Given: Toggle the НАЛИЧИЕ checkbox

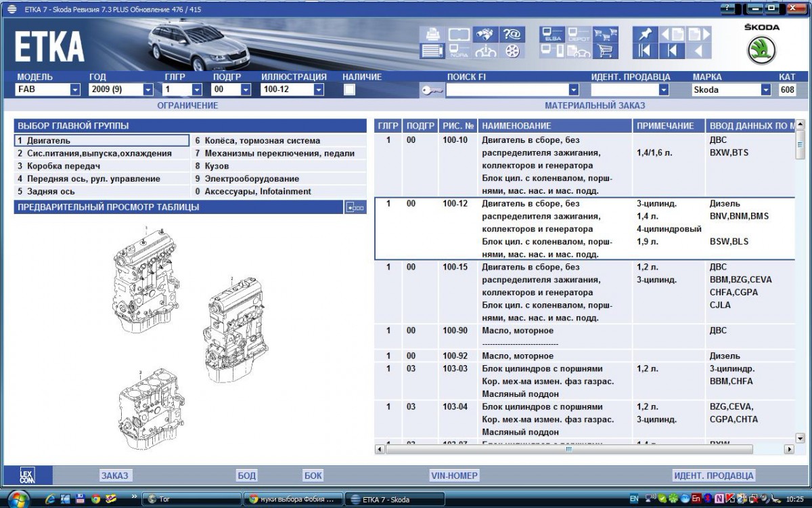Looking at the screenshot, I should tap(349, 89).
